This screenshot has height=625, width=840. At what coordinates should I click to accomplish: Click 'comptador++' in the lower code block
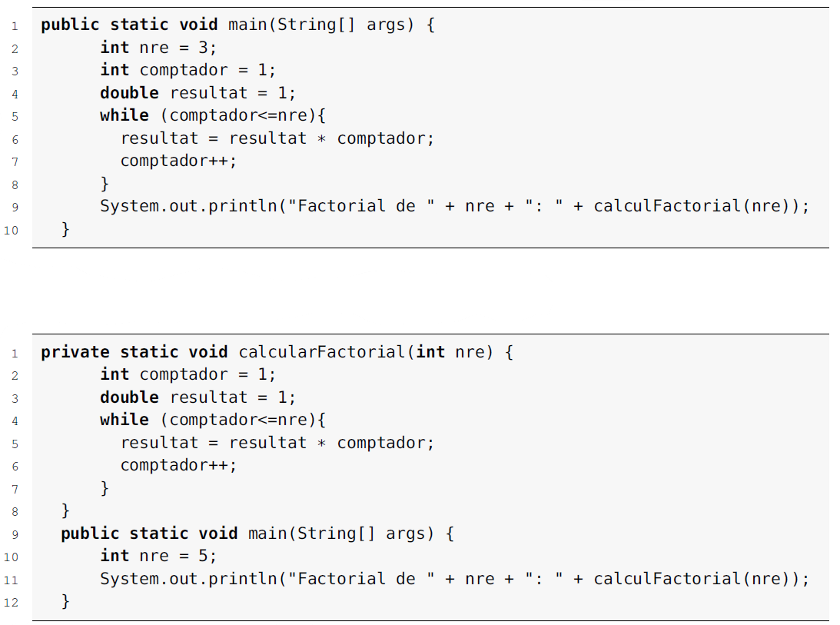click(x=178, y=465)
